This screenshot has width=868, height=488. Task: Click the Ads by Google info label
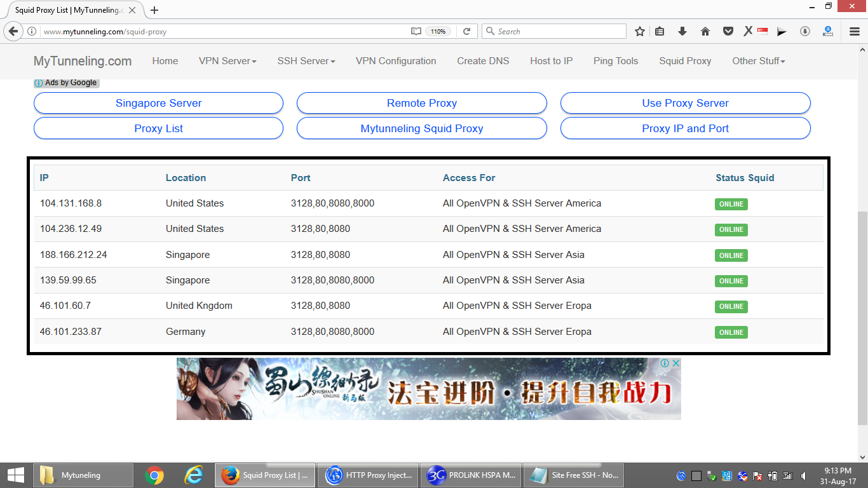(66, 83)
